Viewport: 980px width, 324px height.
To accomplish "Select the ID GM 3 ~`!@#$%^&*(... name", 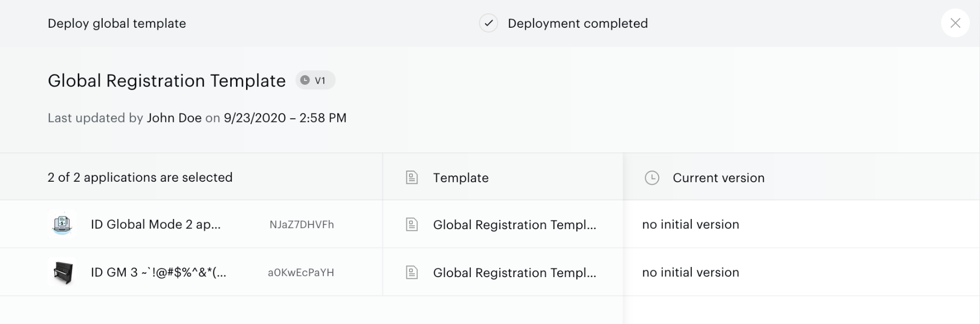I will (x=158, y=272).
